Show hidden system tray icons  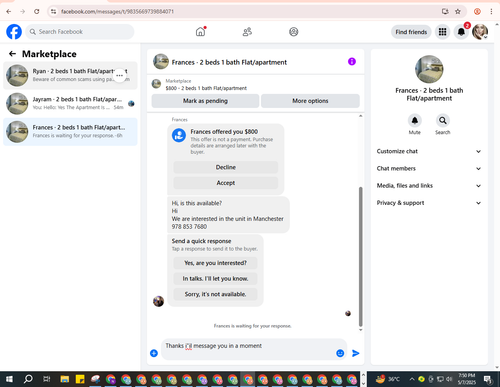(412, 379)
